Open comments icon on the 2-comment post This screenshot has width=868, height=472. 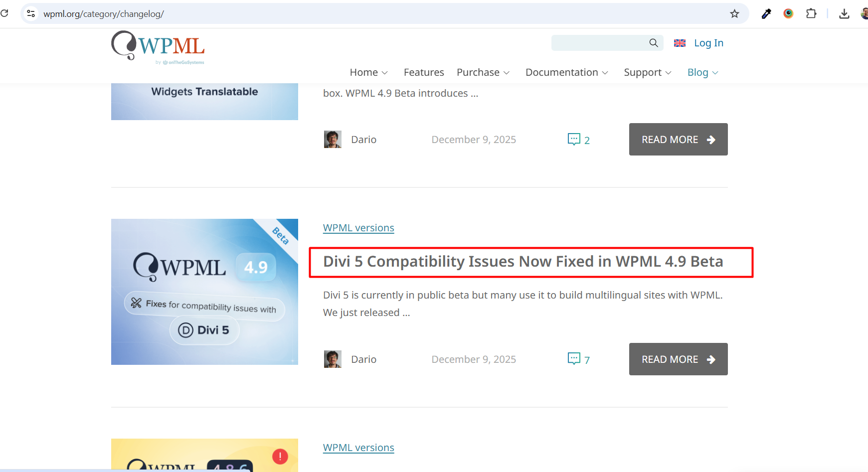click(x=574, y=139)
